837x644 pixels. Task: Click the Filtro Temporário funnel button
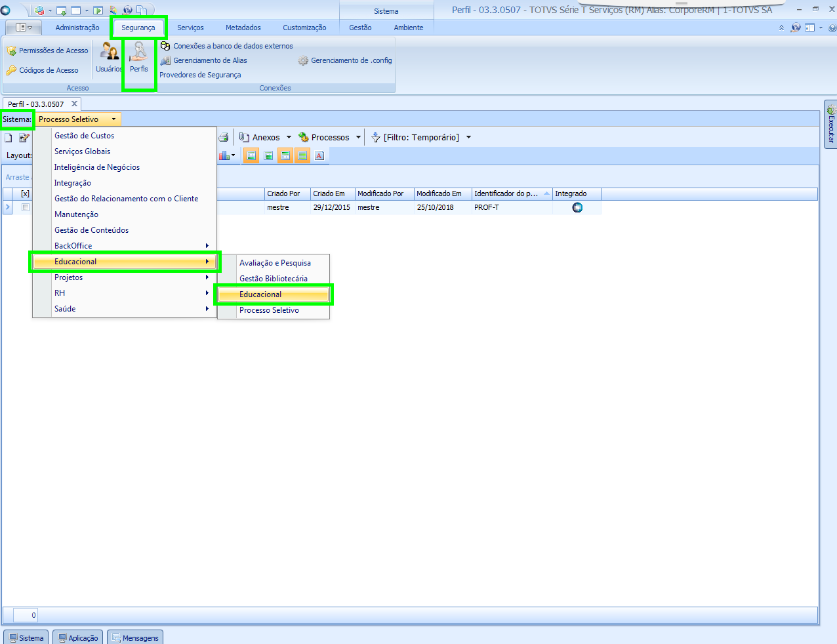(415, 137)
